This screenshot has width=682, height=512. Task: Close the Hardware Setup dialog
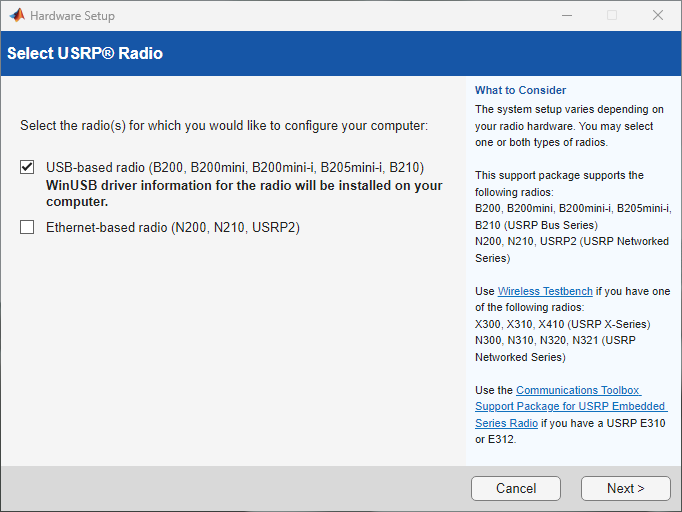[x=657, y=16]
